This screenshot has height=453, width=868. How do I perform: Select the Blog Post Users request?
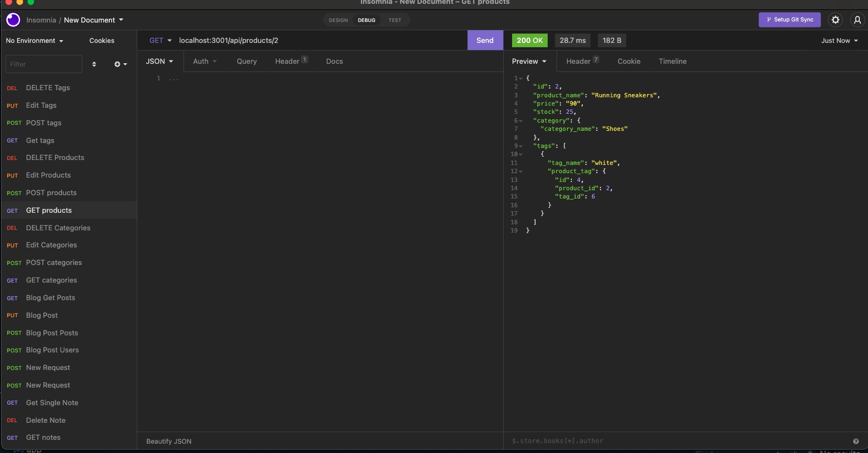click(x=69, y=350)
